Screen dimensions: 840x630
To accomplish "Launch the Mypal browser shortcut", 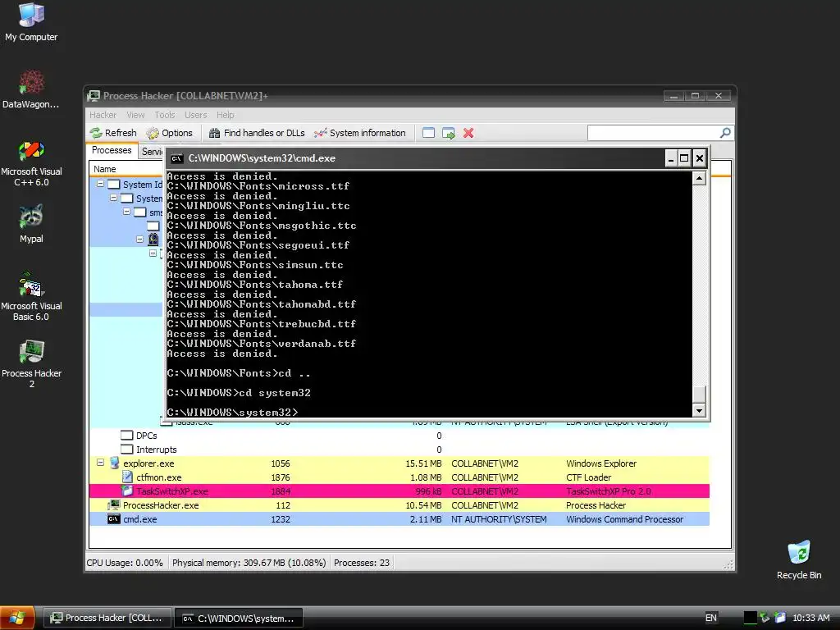I will pos(31,224).
